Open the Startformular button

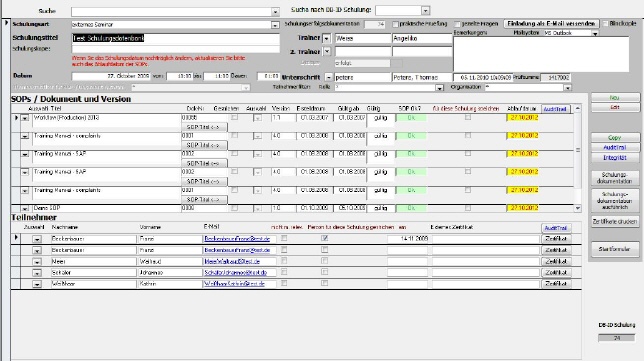[615, 249]
